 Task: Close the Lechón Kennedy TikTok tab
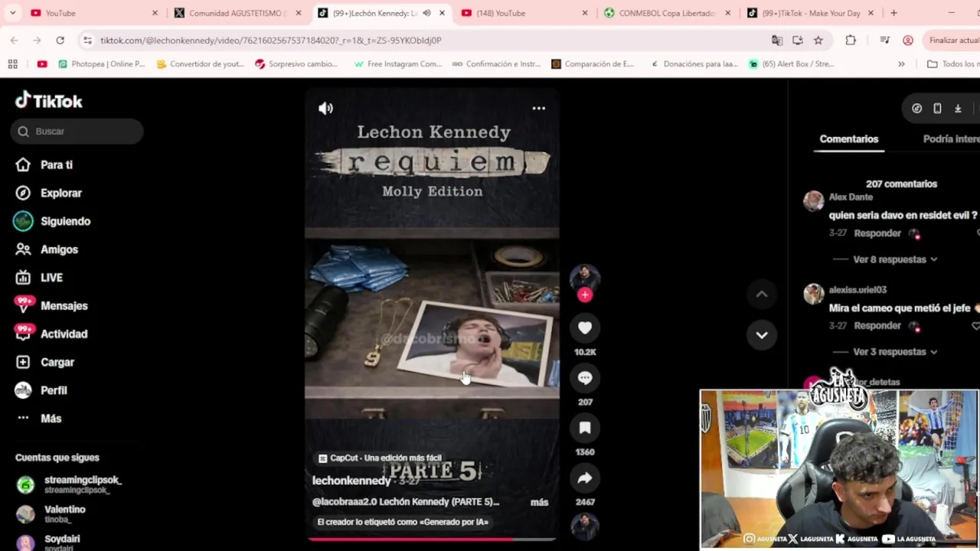click(x=443, y=13)
